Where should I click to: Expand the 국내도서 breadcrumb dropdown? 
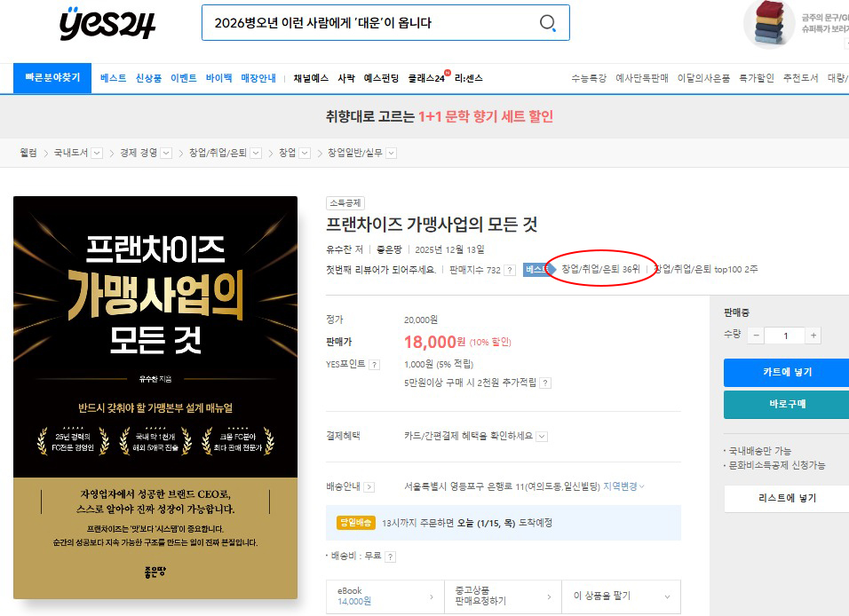coord(97,153)
